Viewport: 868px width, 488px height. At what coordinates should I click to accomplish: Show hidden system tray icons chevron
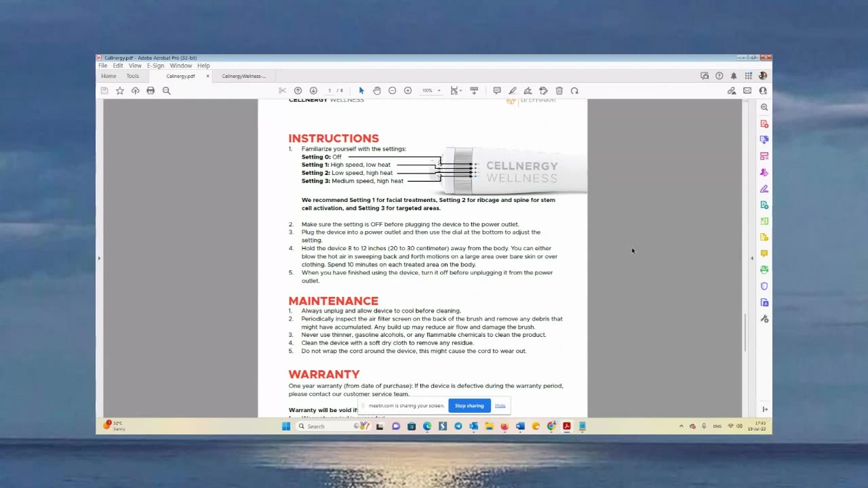click(x=681, y=426)
